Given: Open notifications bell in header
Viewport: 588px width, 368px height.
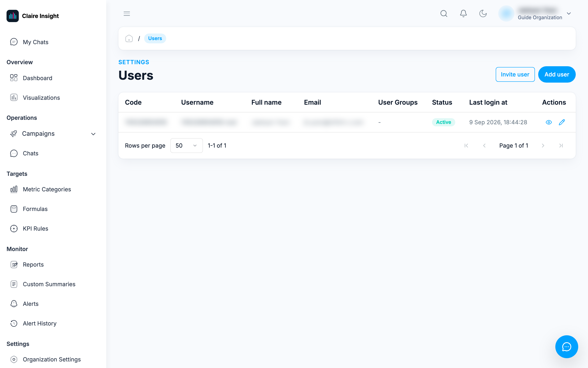Looking at the screenshot, I should click(x=463, y=14).
